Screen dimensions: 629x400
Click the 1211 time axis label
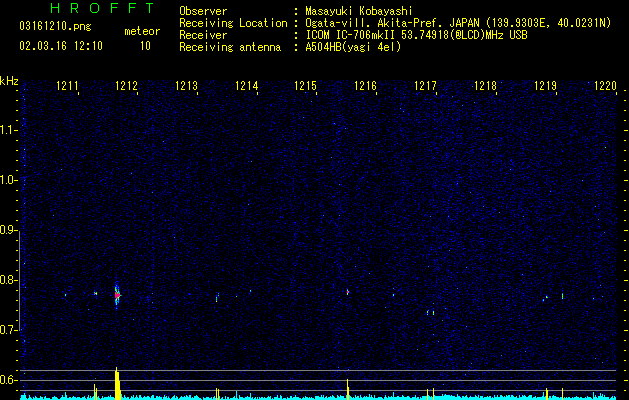point(67,85)
